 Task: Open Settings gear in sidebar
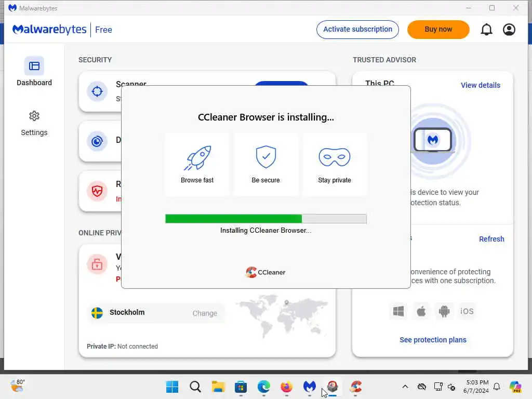coord(34,116)
